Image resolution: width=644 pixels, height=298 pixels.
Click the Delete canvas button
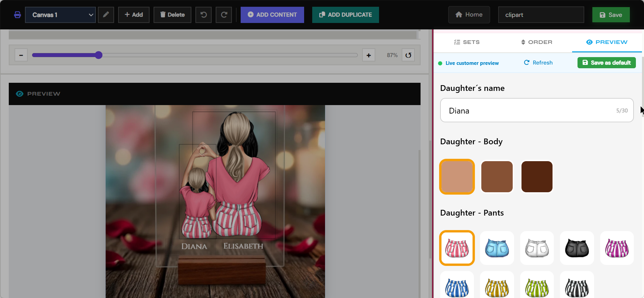pyautogui.click(x=172, y=15)
